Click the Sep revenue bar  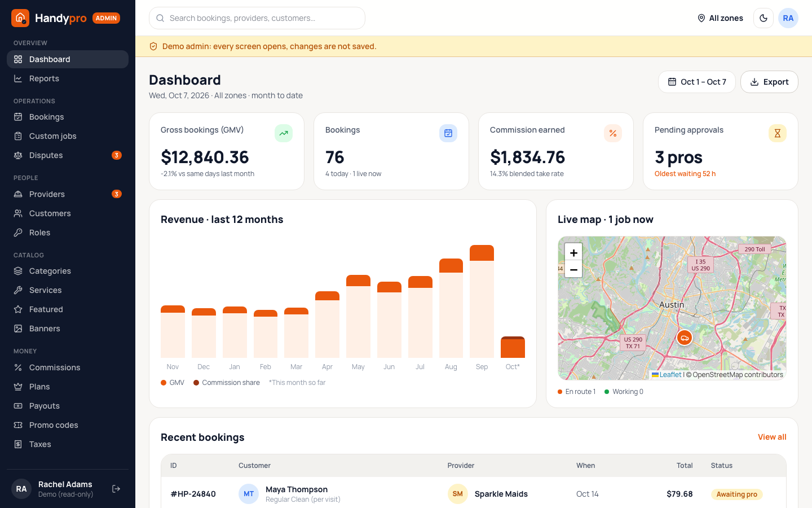(482, 301)
